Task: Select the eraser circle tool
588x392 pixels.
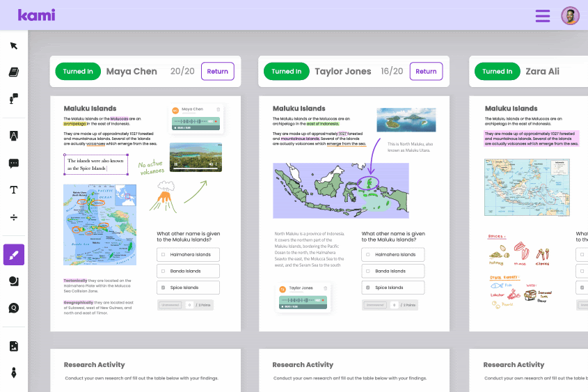Action: point(14,308)
